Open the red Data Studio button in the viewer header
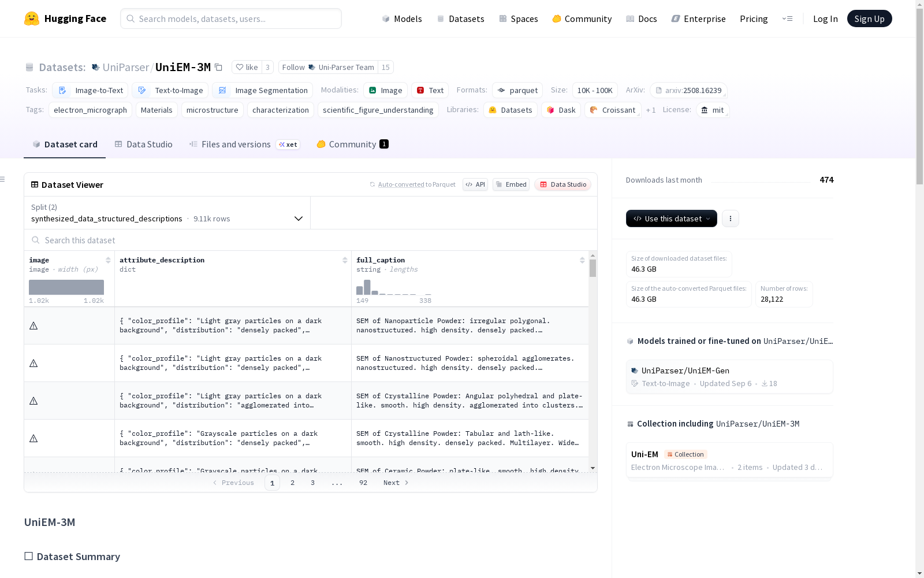Image resolution: width=924 pixels, height=578 pixels. (563, 184)
